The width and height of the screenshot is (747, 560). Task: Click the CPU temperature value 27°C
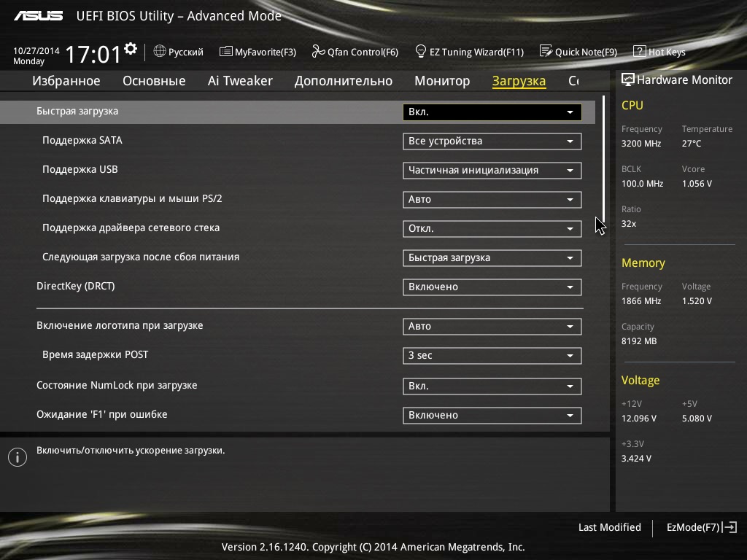click(x=692, y=144)
